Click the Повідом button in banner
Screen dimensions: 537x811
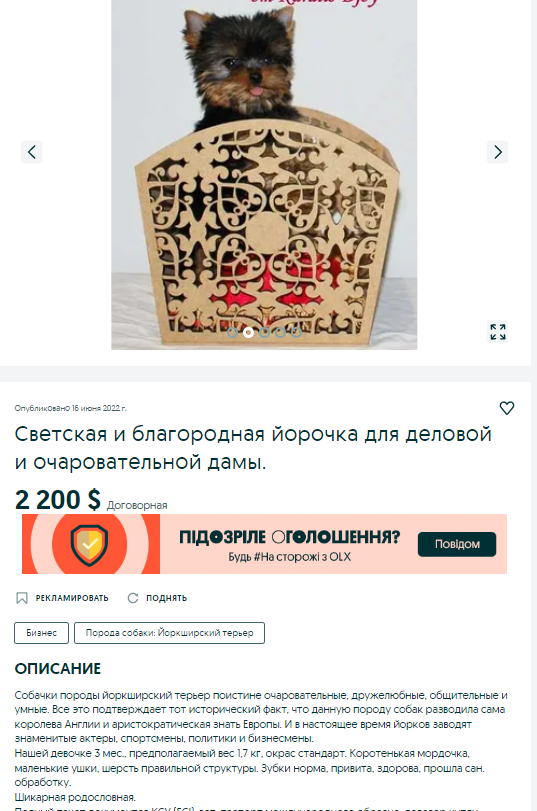point(457,544)
